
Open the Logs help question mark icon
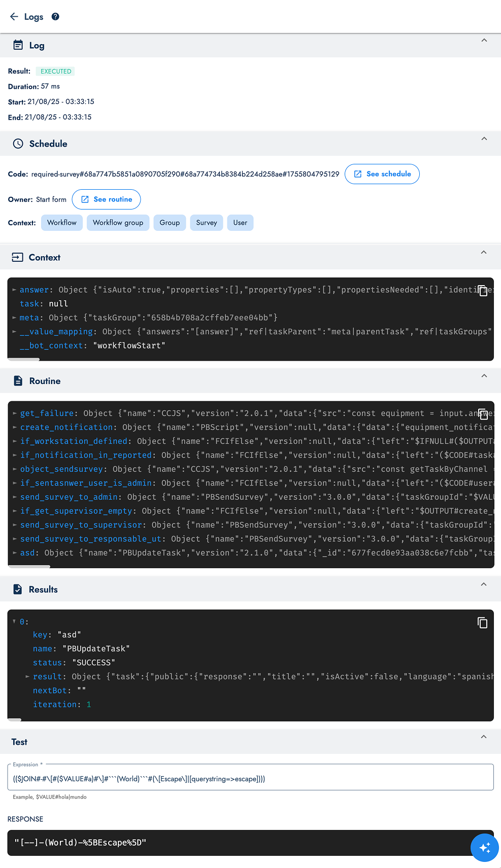point(55,17)
